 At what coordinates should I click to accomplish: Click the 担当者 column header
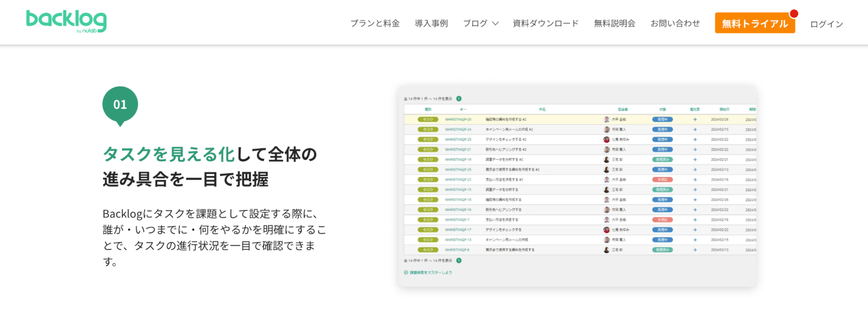coord(623,110)
